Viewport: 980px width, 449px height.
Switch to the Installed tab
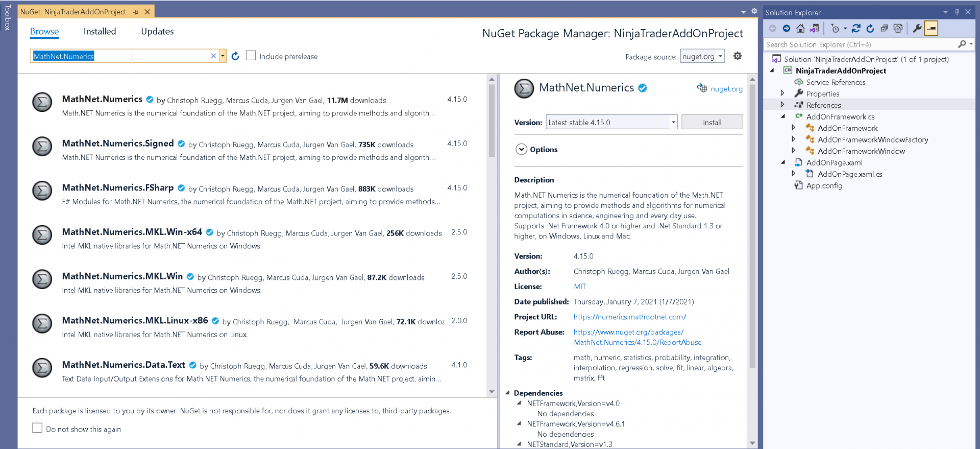100,32
